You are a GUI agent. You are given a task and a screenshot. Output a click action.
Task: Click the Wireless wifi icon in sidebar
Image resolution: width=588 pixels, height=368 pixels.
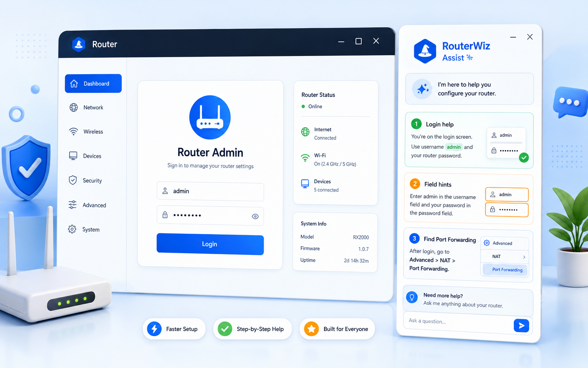coord(73,132)
